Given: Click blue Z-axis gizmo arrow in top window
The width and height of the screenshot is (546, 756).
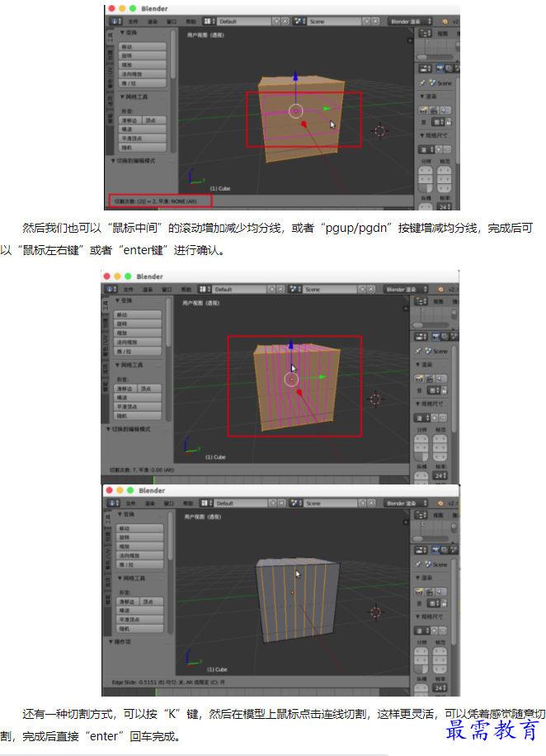Looking at the screenshot, I should (295, 76).
